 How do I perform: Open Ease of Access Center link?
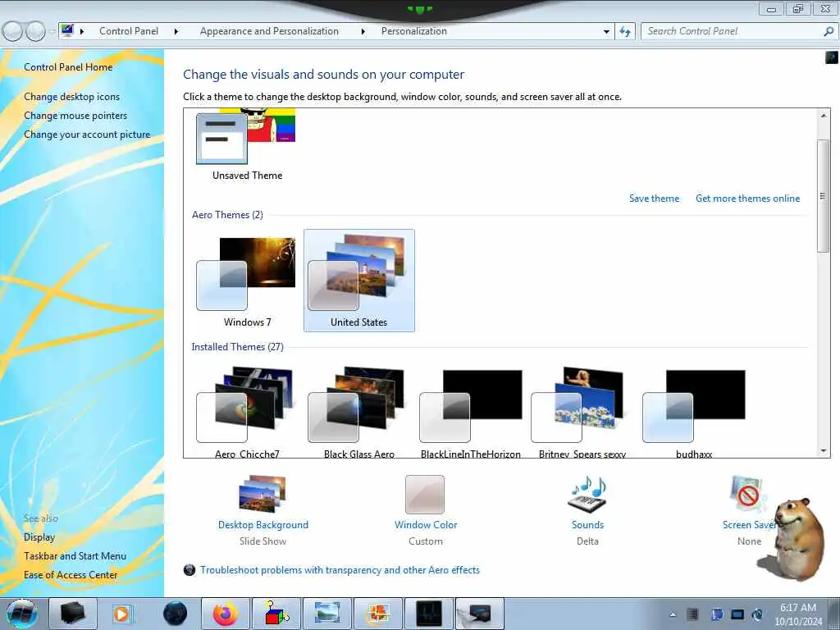pos(71,575)
